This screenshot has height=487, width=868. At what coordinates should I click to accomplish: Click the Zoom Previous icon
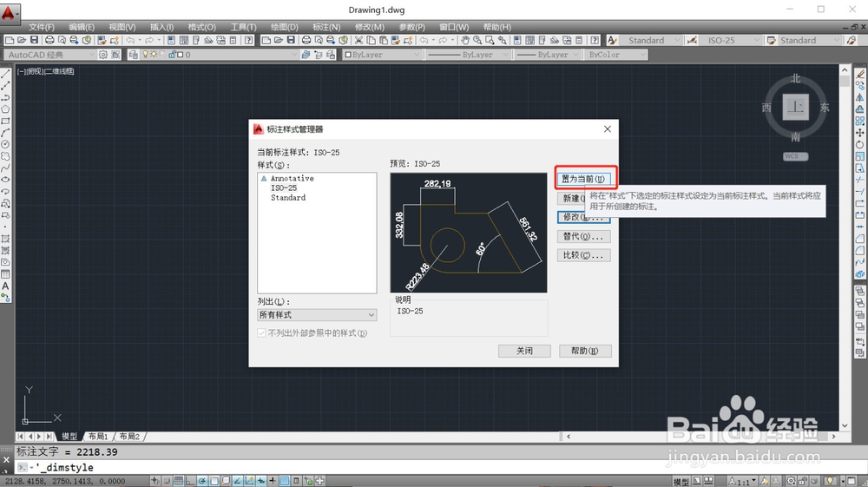tap(503, 40)
